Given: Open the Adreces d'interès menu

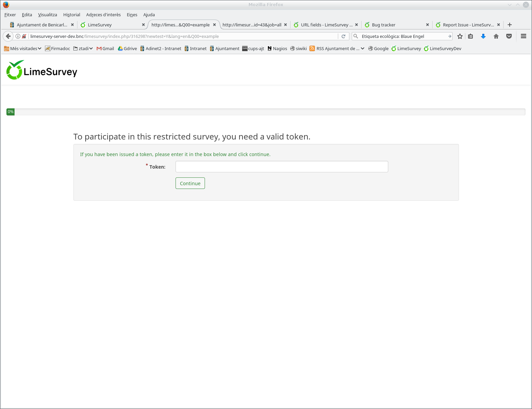Looking at the screenshot, I should pos(103,15).
